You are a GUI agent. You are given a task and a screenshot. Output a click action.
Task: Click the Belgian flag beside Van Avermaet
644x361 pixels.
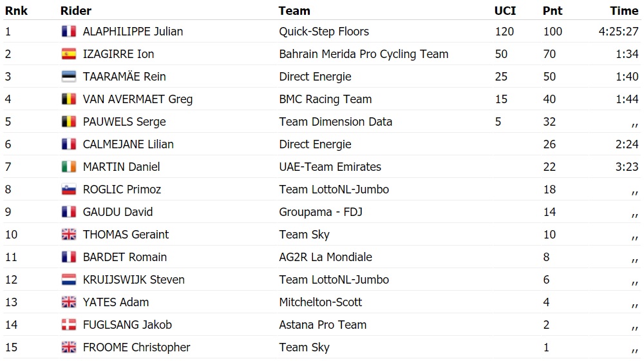69,99
